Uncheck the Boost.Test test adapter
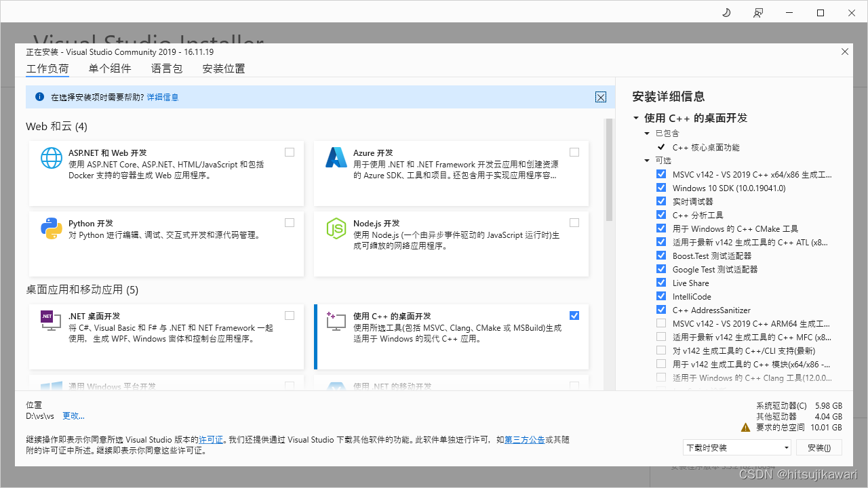 661,256
